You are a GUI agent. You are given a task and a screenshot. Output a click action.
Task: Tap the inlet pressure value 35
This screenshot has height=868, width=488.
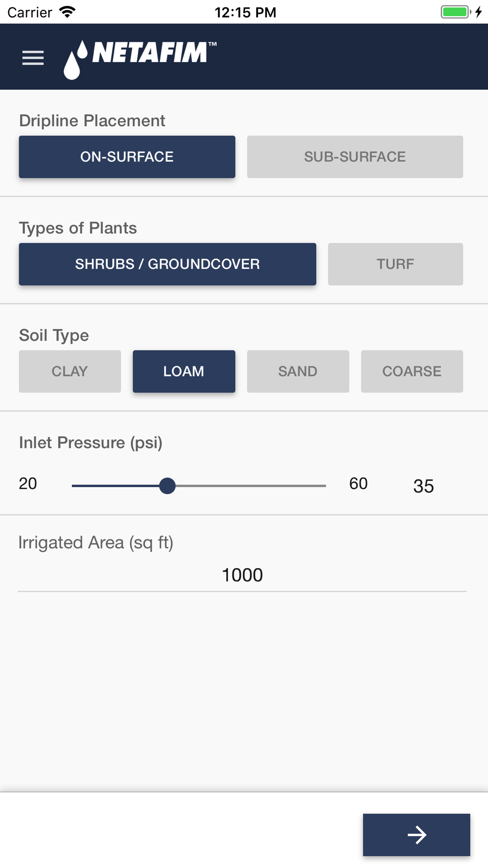[423, 486]
